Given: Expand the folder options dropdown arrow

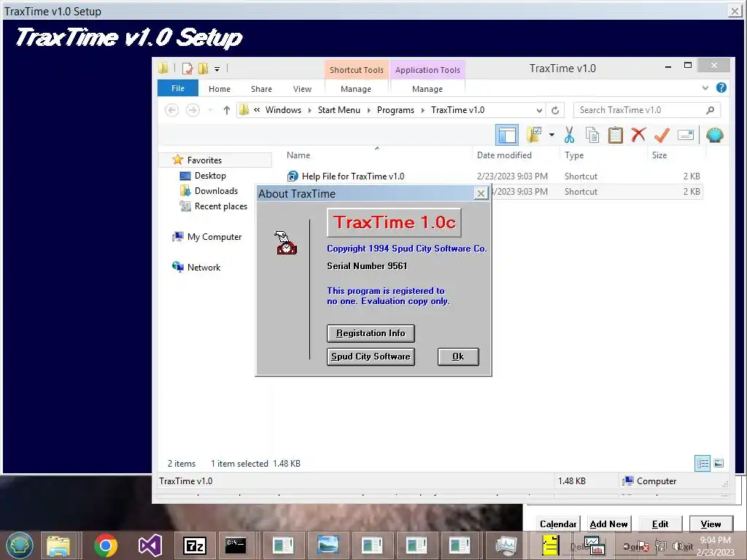Looking at the screenshot, I should [551, 135].
